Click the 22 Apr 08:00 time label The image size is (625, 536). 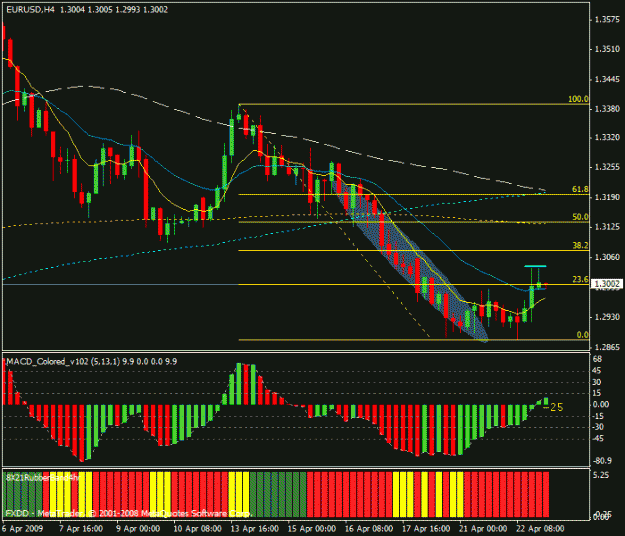(540, 528)
